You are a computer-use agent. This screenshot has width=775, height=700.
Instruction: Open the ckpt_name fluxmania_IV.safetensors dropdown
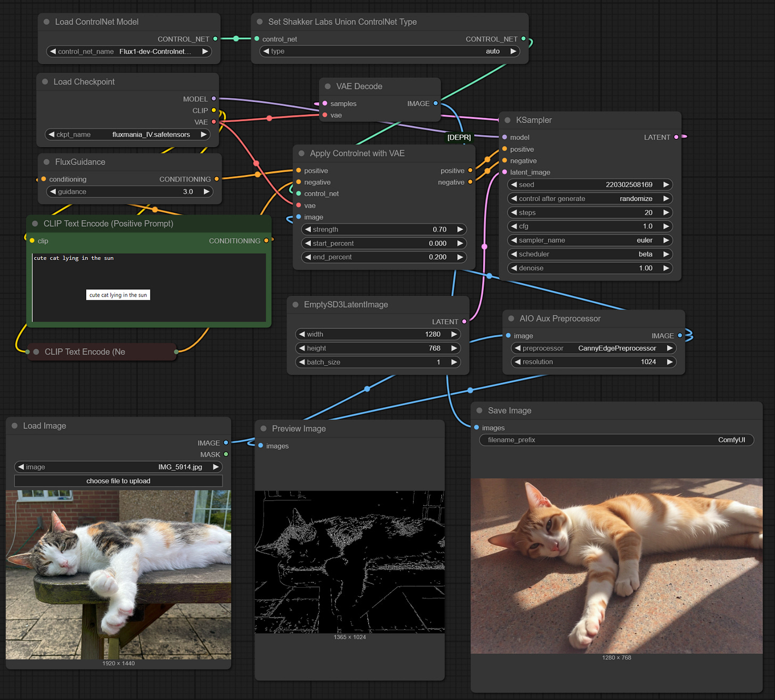point(128,135)
